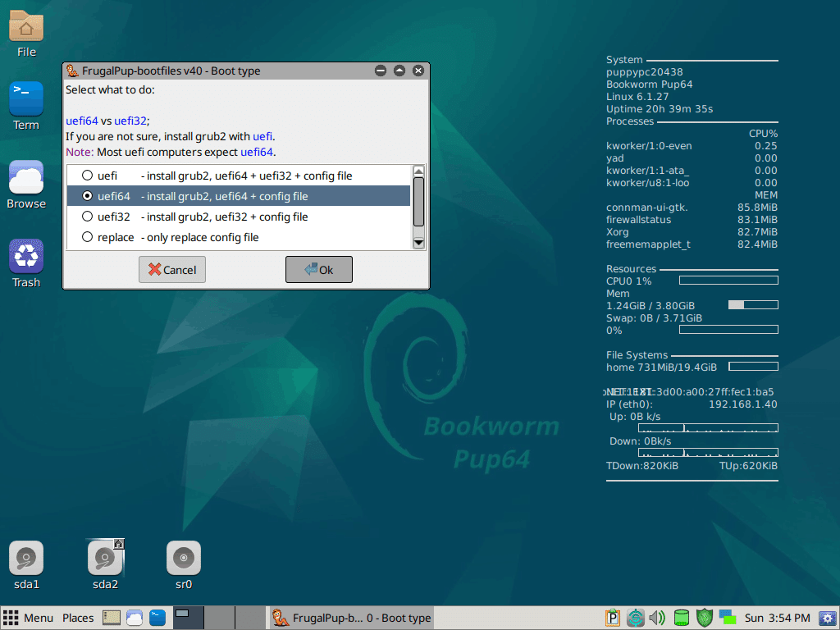Open the sda2 drive icon
The image size is (840, 630).
pyautogui.click(x=105, y=566)
